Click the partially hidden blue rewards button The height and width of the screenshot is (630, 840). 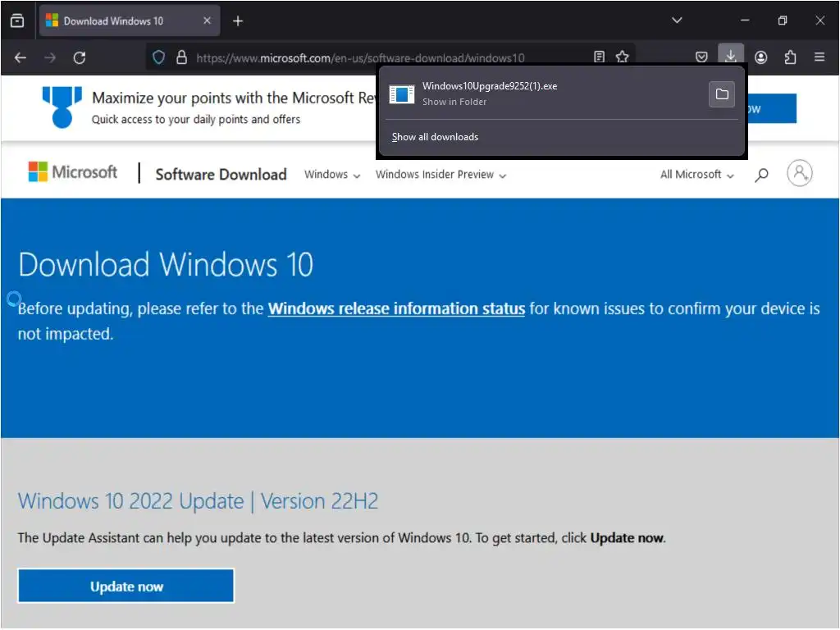(x=772, y=109)
